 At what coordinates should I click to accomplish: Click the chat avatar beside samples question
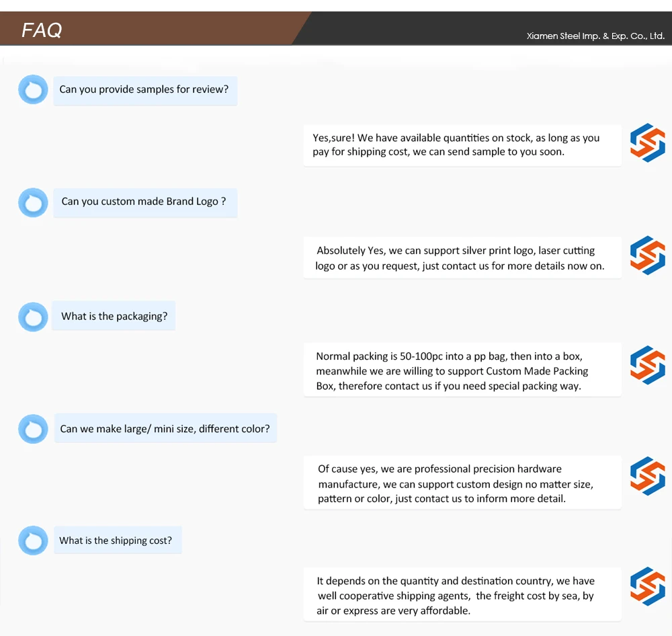[33, 89]
